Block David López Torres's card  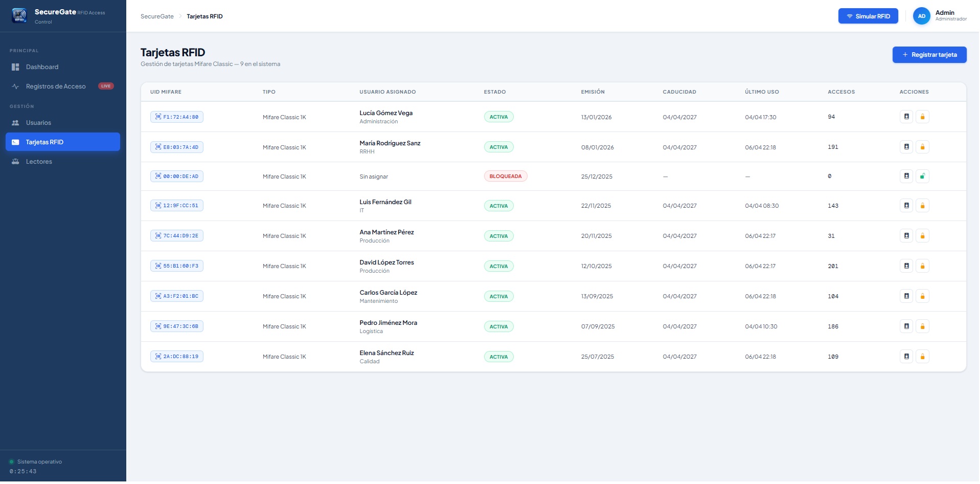(x=923, y=266)
